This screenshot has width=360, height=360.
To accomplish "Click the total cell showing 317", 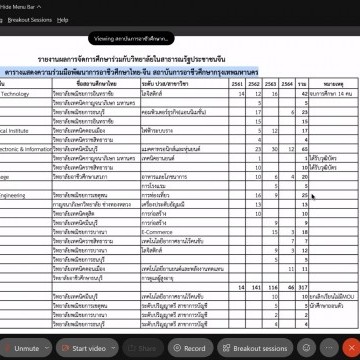I will [x=302, y=287].
